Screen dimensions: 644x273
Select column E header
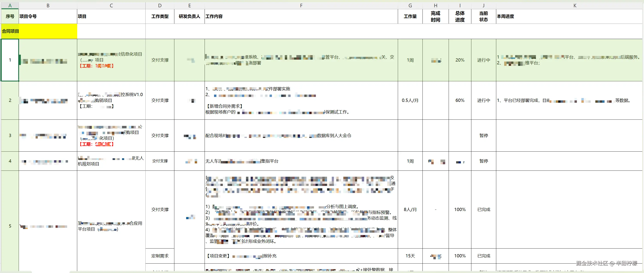click(190, 6)
